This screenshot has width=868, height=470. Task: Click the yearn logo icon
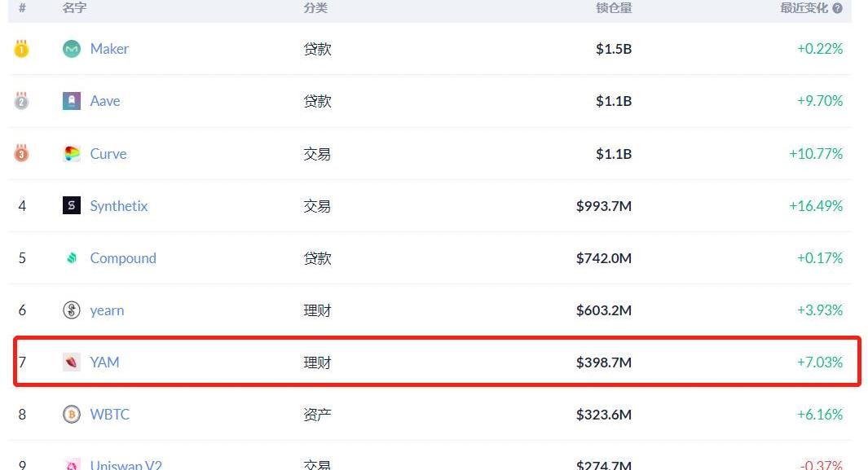[72, 310]
